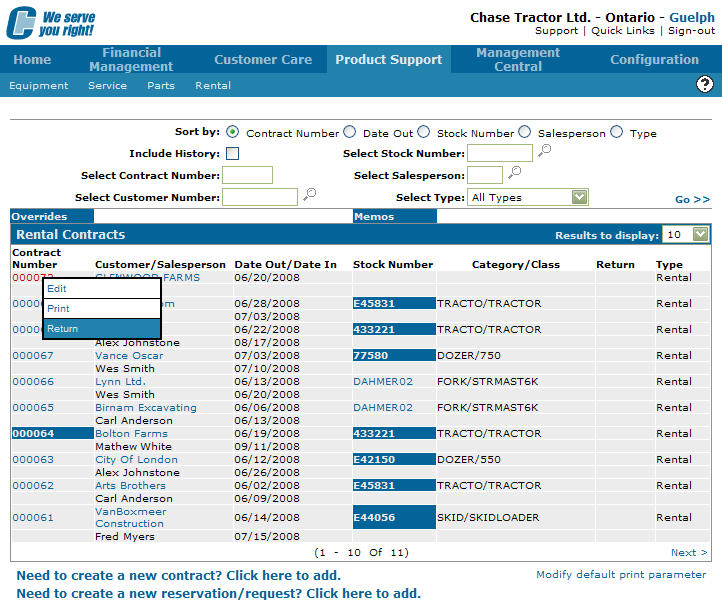This screenshot has width=722, height=604.
Task: Open contract number 000062
Action: (x=33, y=486)
